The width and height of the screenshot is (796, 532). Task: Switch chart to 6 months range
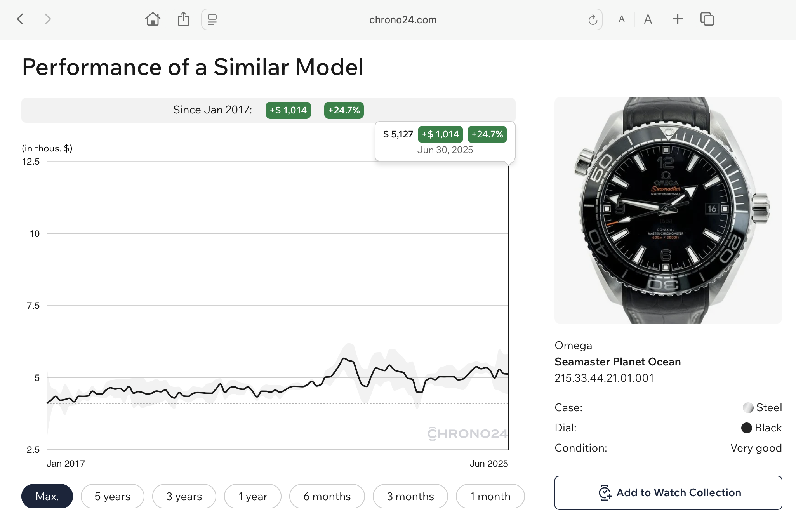tap(327, 496)
